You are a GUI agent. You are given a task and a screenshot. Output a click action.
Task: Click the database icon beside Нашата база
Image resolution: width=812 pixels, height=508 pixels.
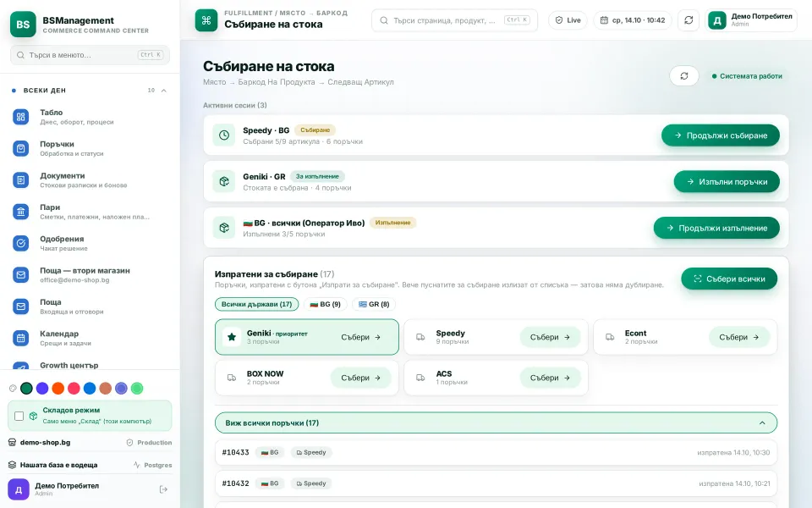(x=13, y=465)
